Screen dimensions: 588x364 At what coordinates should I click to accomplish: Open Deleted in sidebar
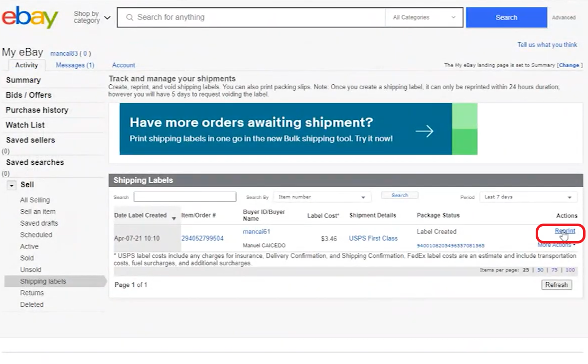pyautogui.click(x=32, y=304)
